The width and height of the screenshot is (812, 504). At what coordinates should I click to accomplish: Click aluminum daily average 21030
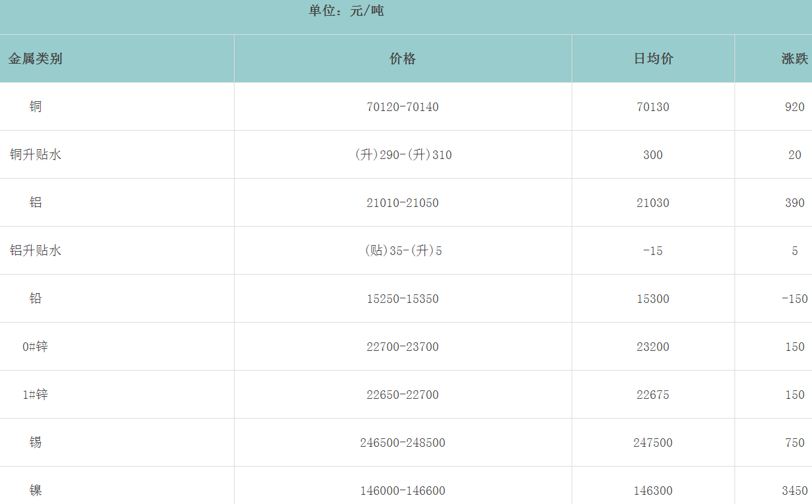click(653, 203)
